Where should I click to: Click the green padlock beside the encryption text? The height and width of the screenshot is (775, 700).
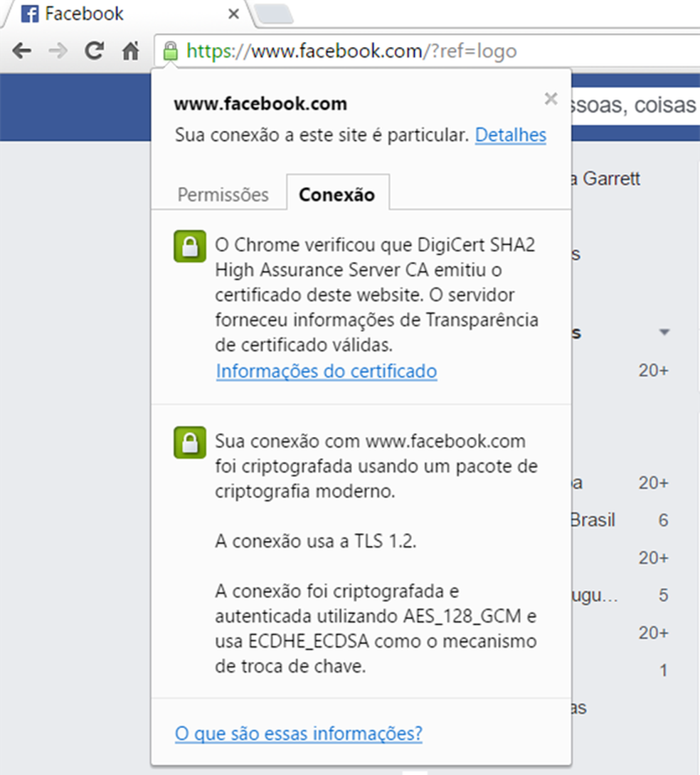click(189, 441)
